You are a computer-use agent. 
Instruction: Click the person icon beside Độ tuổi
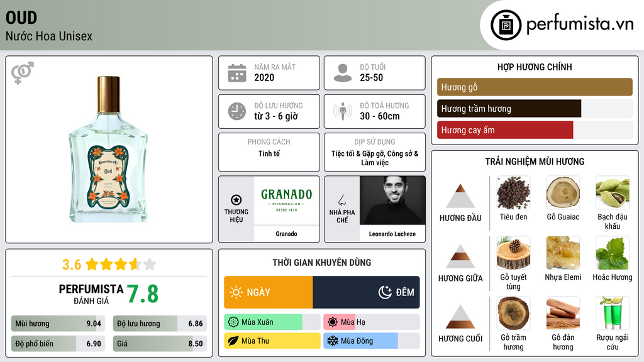coord(343,73)
